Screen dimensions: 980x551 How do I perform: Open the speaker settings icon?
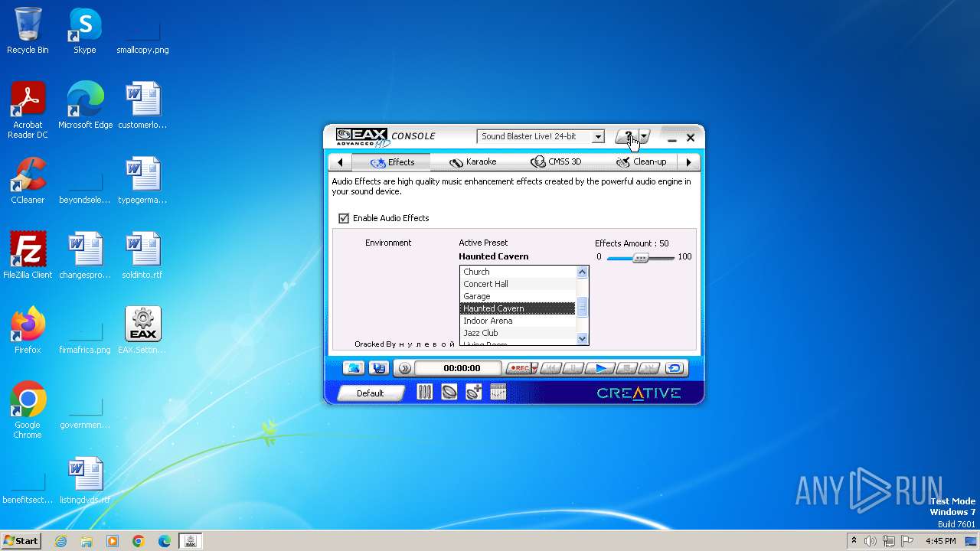(x=449, y=393)
